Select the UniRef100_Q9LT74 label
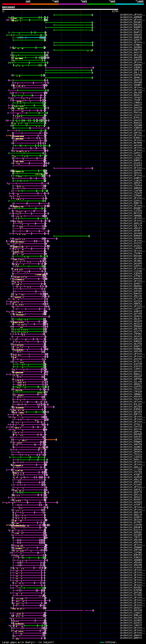The image size is (146, 644). (131, 226)
